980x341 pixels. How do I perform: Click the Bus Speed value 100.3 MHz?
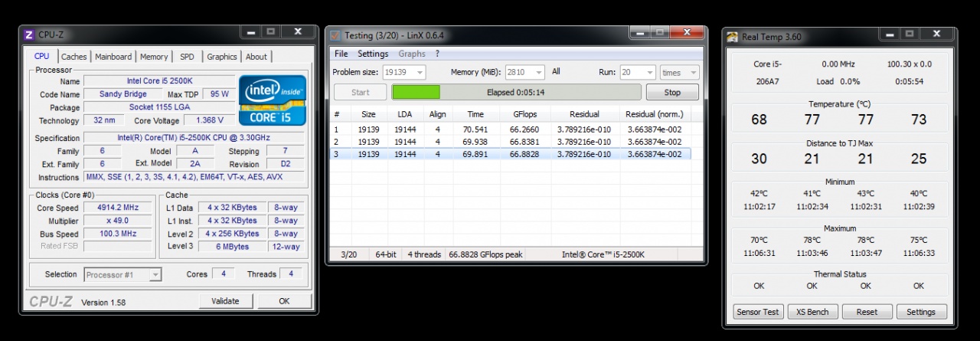[x=117, y=234]
